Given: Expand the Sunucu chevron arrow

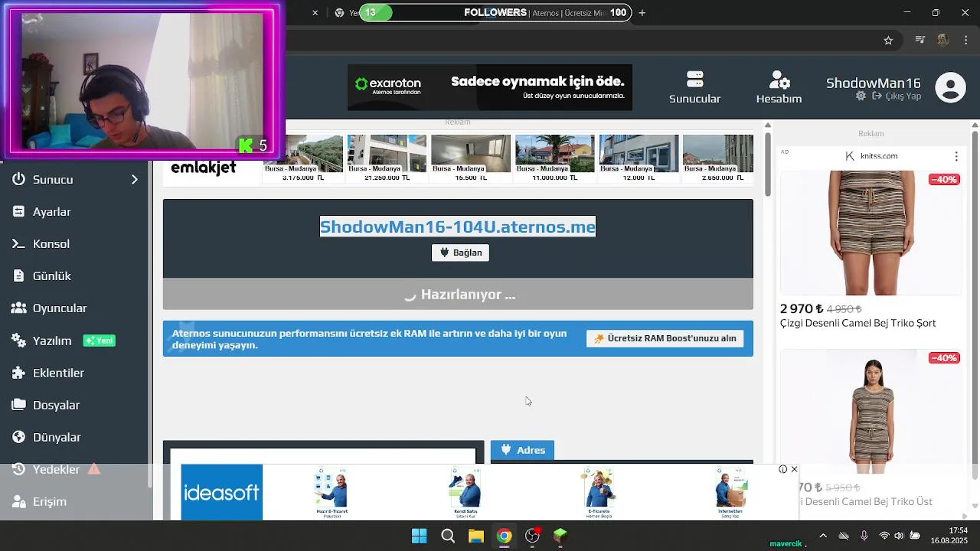Looking at the screenshot, I should (134, 179).
